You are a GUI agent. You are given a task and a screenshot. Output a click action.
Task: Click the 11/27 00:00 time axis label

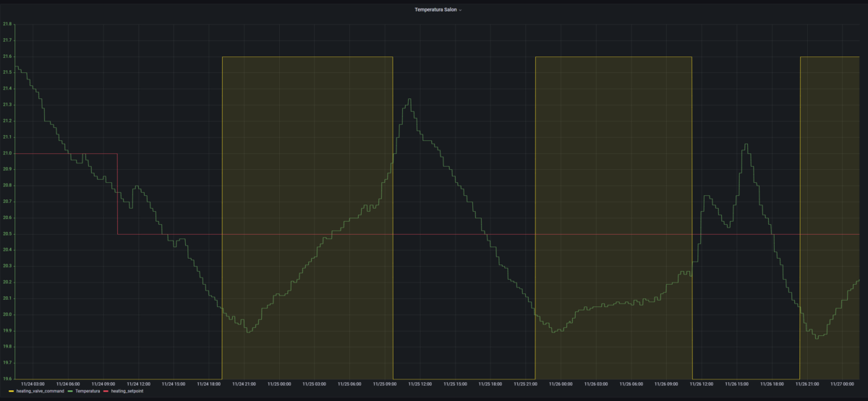(843, 384)
